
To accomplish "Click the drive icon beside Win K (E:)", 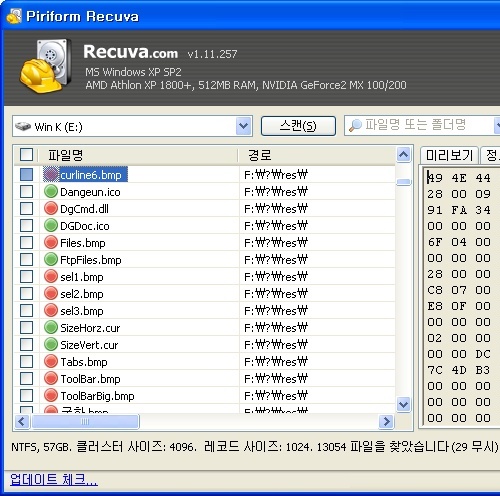I will [x=23, y=127].
